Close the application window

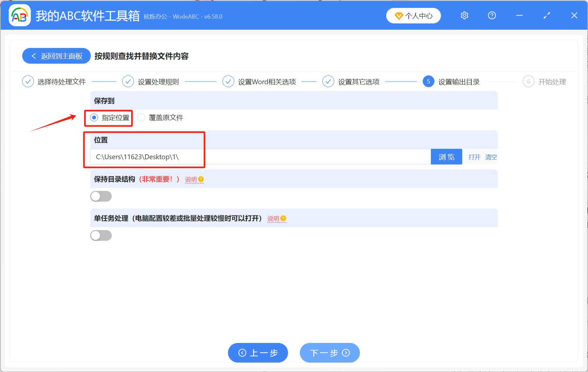pos(574,15)
